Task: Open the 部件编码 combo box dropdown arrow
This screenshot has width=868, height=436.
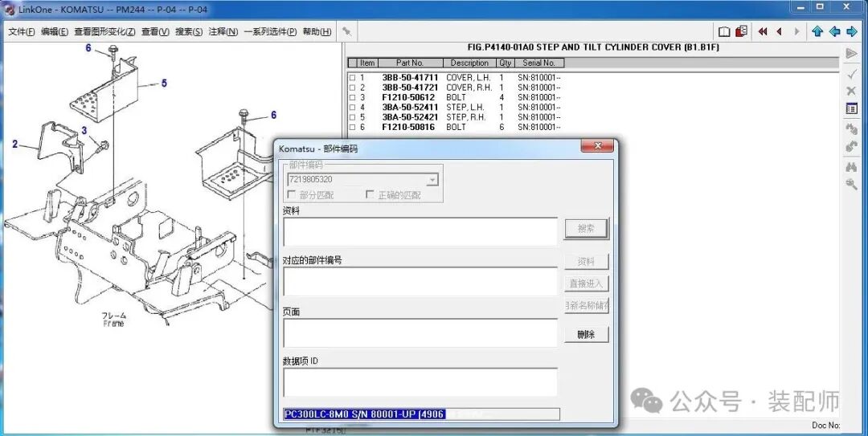Action: (432, 180)
